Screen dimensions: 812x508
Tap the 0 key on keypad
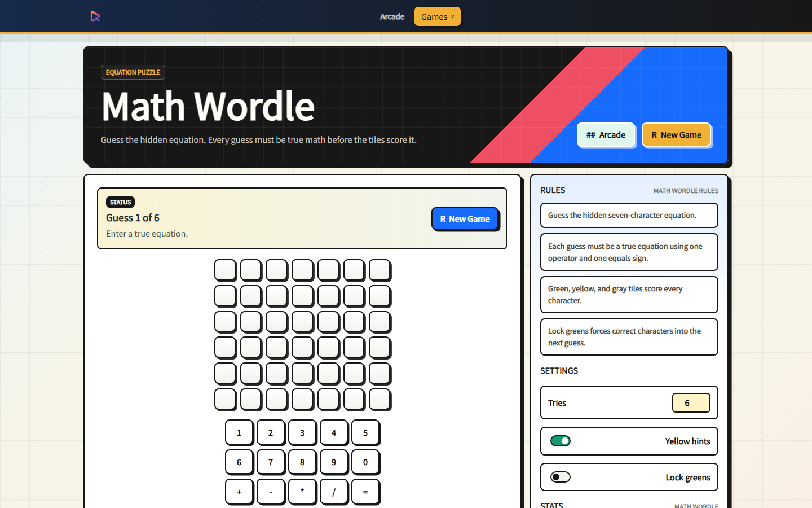[x=365, y=462]
